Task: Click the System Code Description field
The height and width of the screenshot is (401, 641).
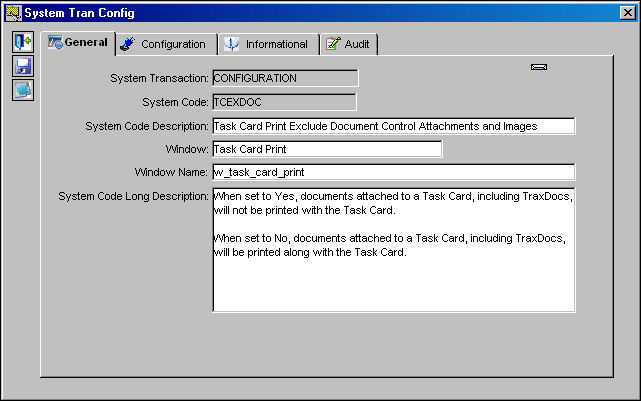Action: (394, 126)
